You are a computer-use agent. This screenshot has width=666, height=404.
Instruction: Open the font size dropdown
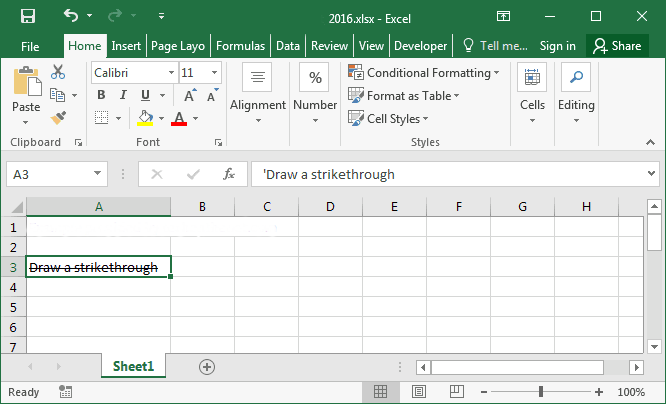coord(215,73)
